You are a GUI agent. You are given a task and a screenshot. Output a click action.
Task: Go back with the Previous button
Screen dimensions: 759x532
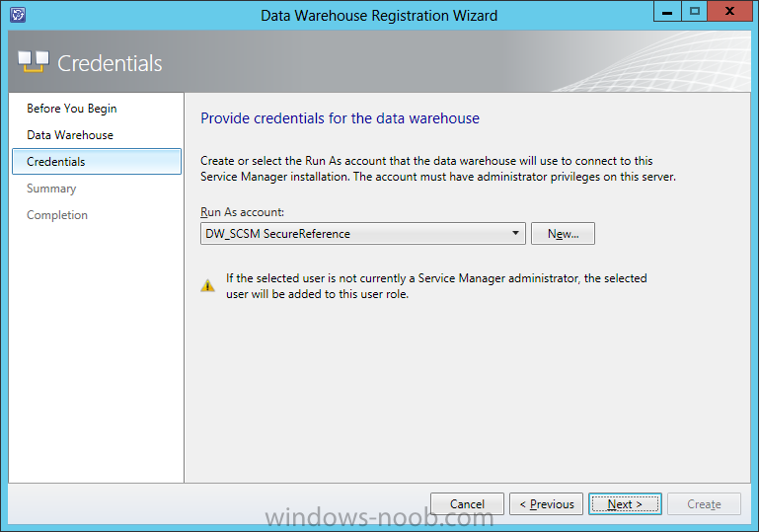546,504
